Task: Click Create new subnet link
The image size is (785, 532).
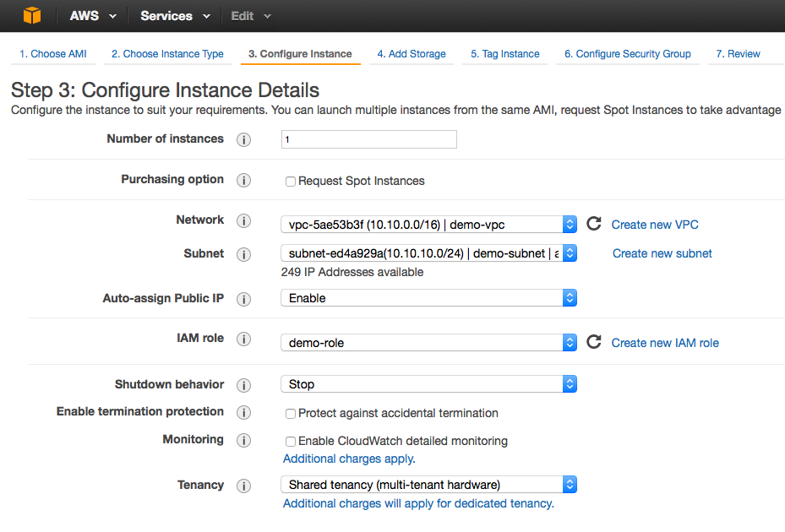Action: pyautogui.click(x=662, y=253)
